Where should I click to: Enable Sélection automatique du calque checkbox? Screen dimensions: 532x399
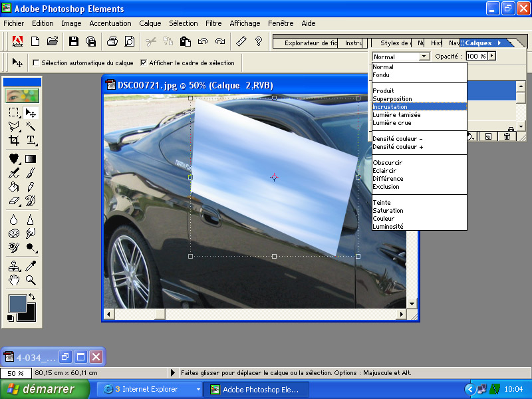pyautogui.click(x=36, y=63)
